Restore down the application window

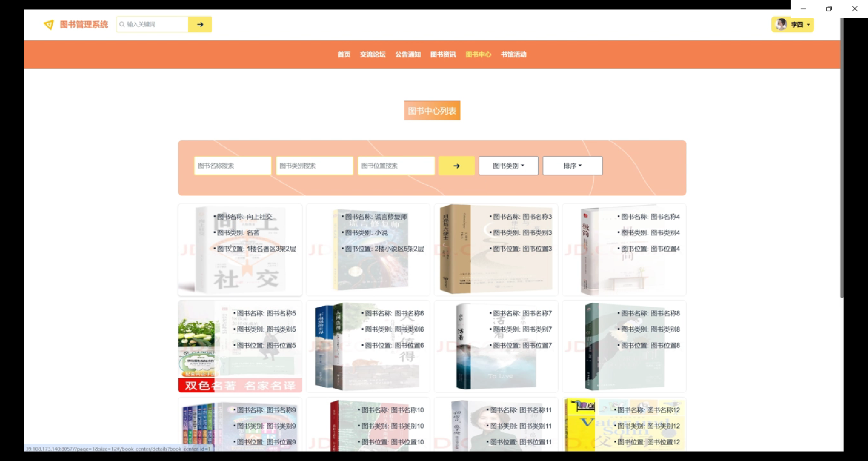(829, 9)
